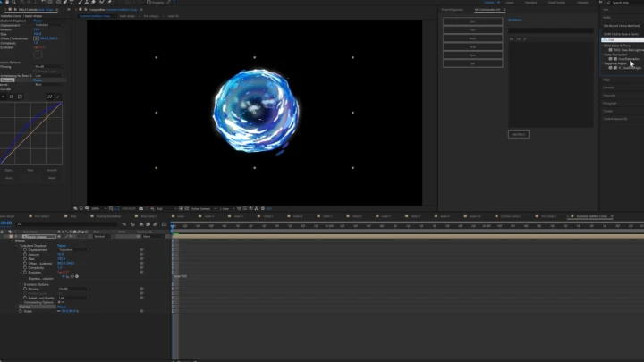Open the Active Camera dropdown below viewer
Screen dimensions: 644x362
tap(203, 208)
